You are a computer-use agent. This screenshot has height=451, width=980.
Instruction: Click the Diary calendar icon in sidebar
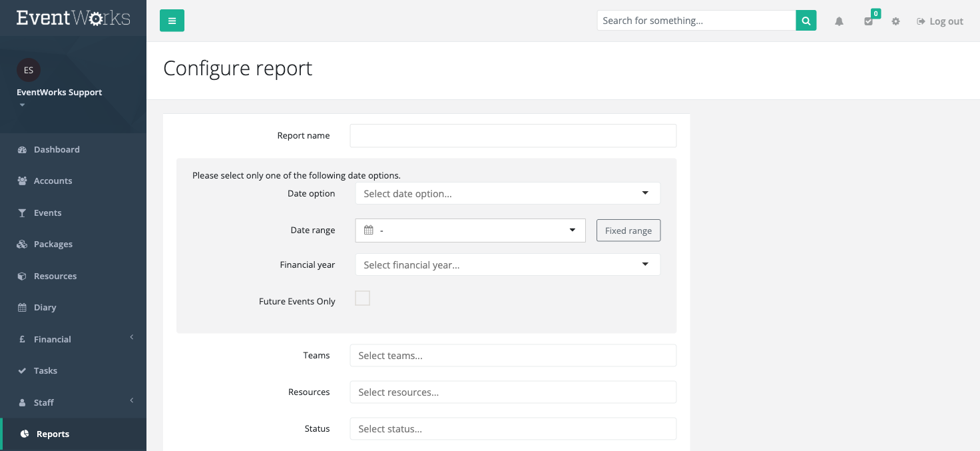(x=22, y=308)
